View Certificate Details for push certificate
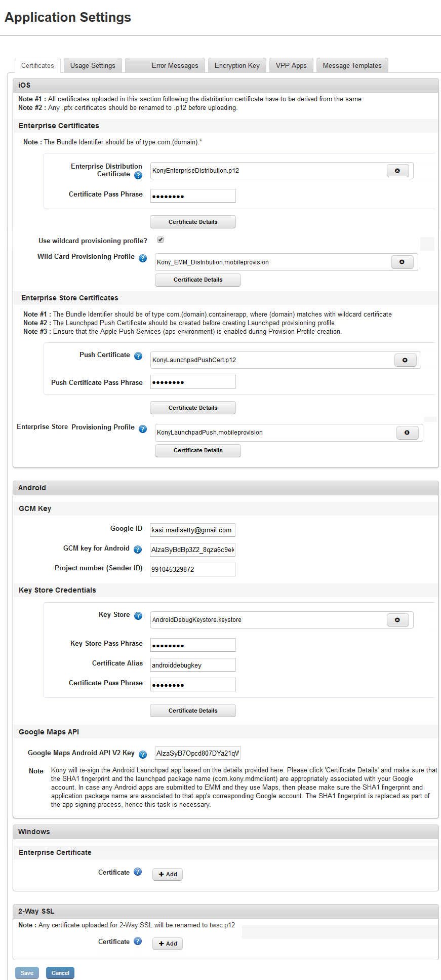This screenshot has width=441, height=980. pyautogui.click(x=193, y=408)
